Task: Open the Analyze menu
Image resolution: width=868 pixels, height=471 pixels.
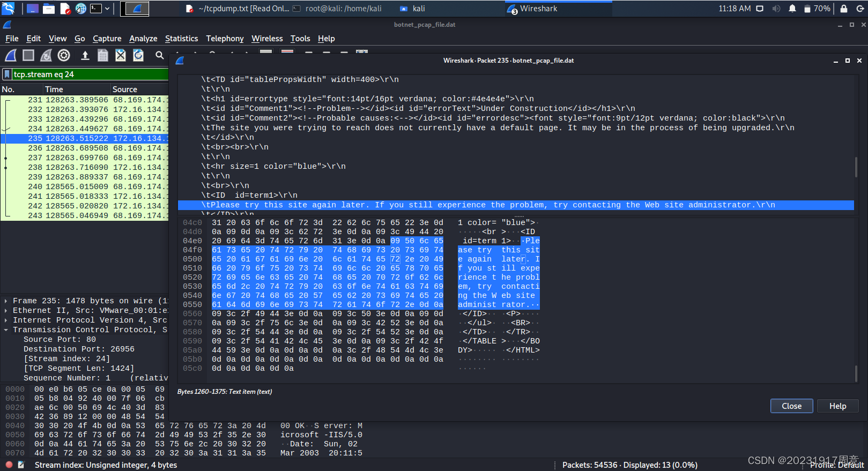Action: [x=143, y=39]
